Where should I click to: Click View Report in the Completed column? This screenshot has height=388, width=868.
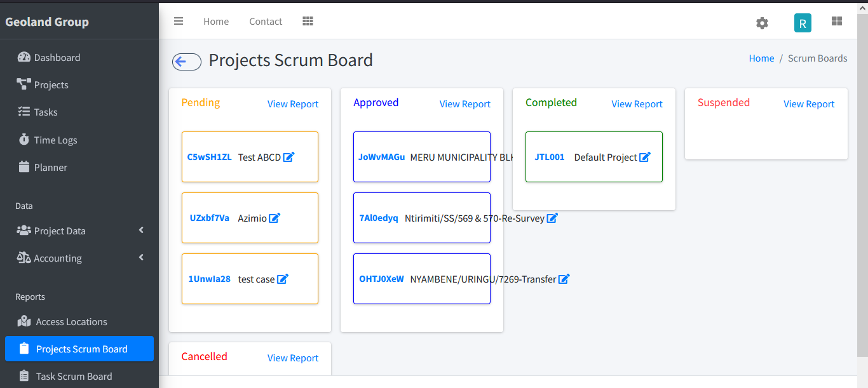[637, 104]
